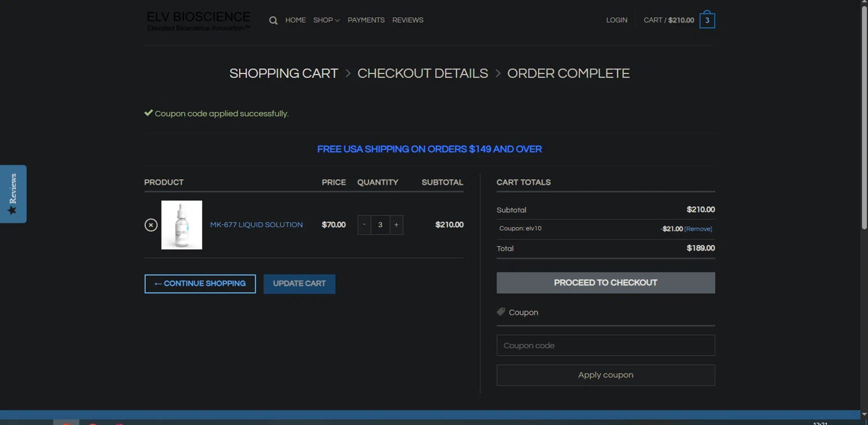Go to the HOME menu item
The image size is (868, 425).
(295, 20)
